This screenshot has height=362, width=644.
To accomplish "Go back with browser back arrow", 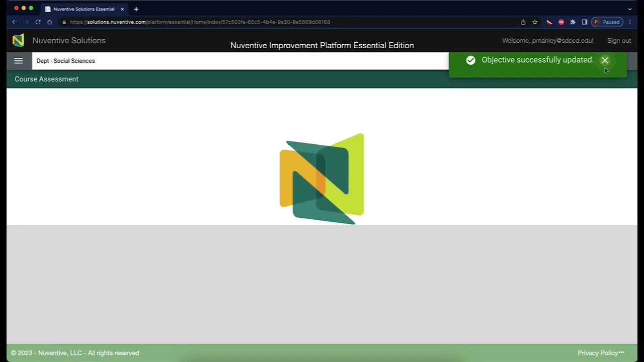I will click(x=15, y=22).
